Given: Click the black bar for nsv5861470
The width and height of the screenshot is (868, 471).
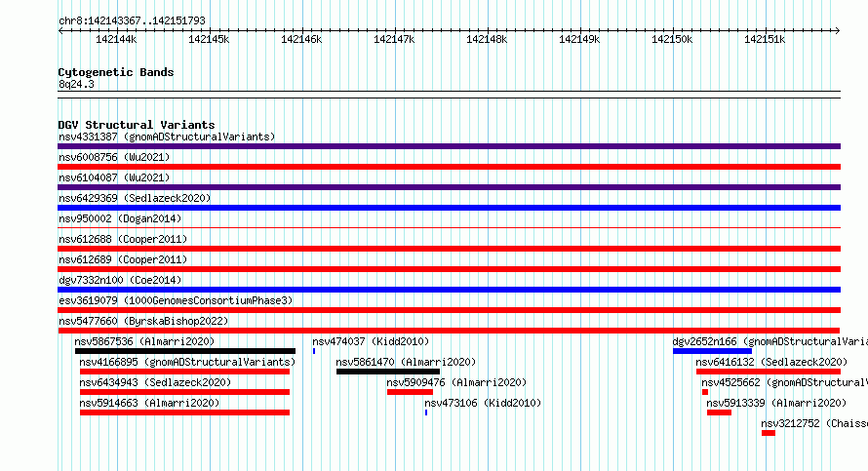Looking at the screenshot, I should (388, 372).
